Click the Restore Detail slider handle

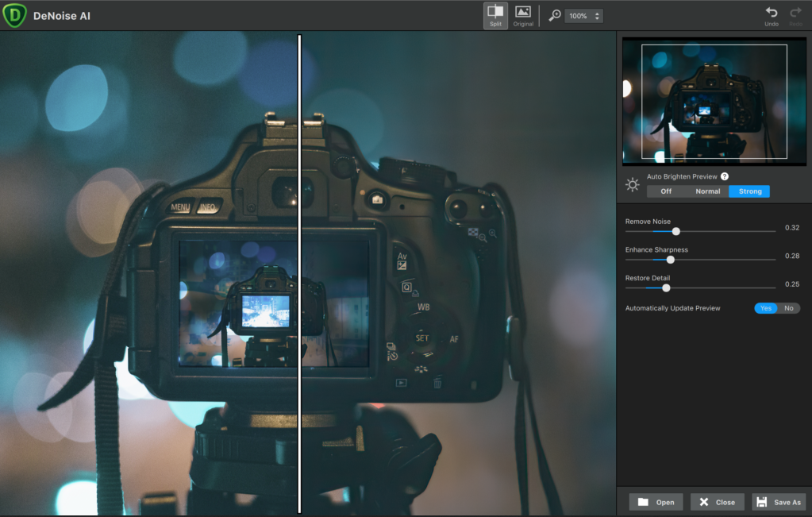coord(667,288)
